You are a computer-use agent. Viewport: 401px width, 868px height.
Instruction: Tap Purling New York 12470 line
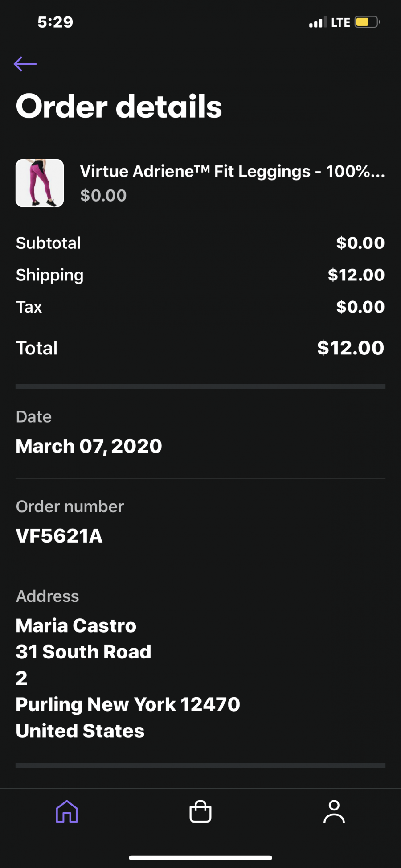pos(128,704)
